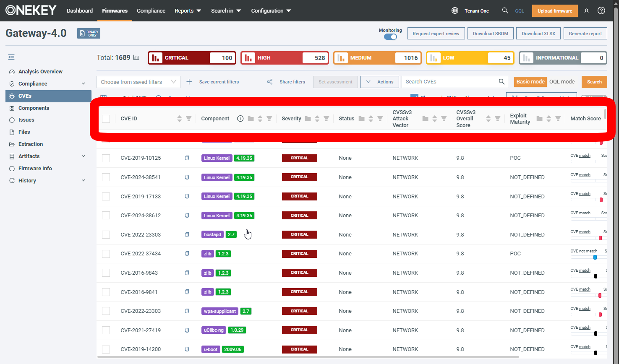Screen dimensions: 619x364
Task: Open the Reports menu
Action: 188,10
